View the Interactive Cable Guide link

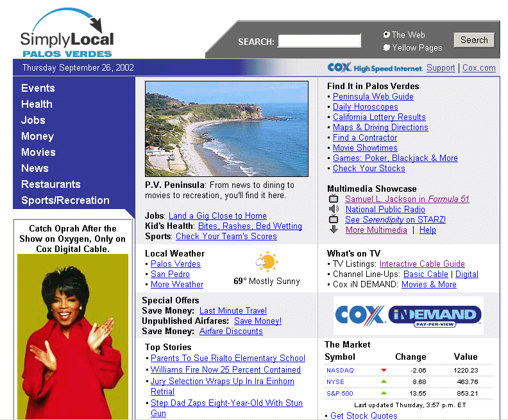coord(421,264)
